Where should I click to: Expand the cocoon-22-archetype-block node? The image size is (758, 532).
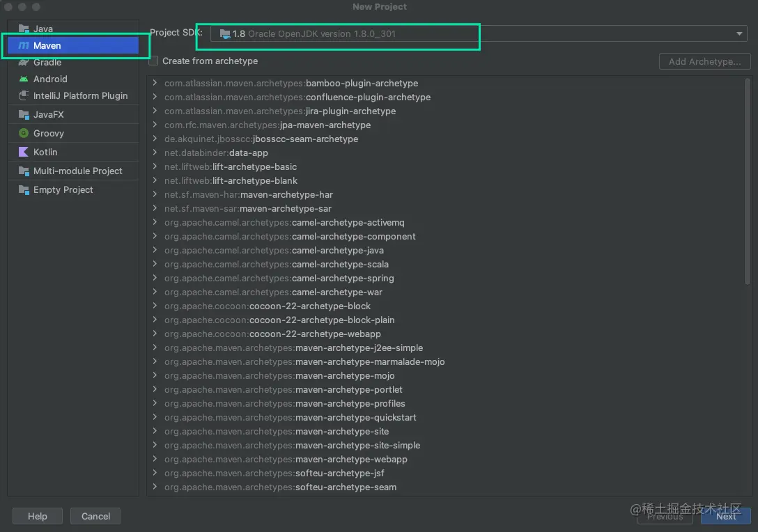point(155,306)
